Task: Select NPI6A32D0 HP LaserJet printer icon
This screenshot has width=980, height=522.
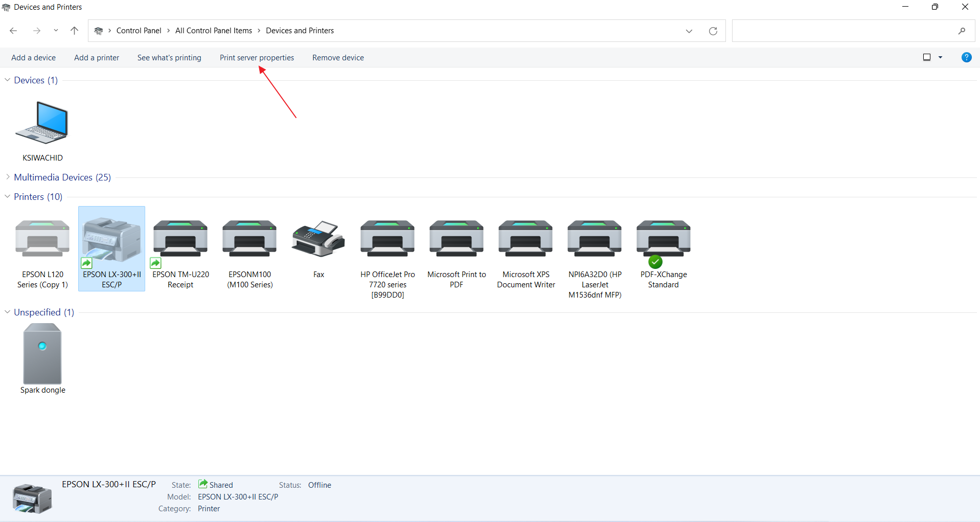Action: 595,239
